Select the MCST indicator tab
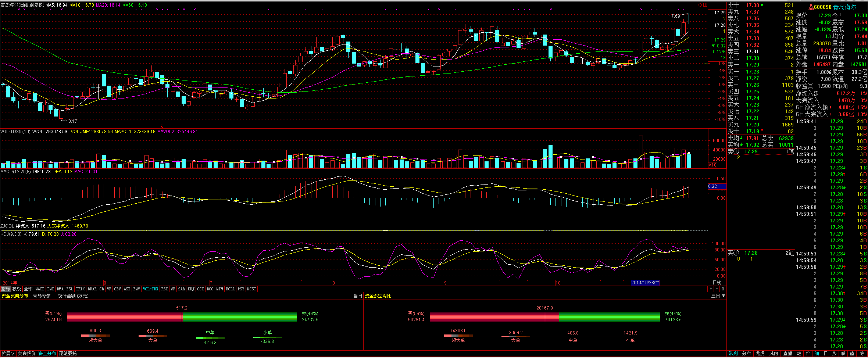The width and height of the screenshot is (868, 358). (x=251, y=289)
